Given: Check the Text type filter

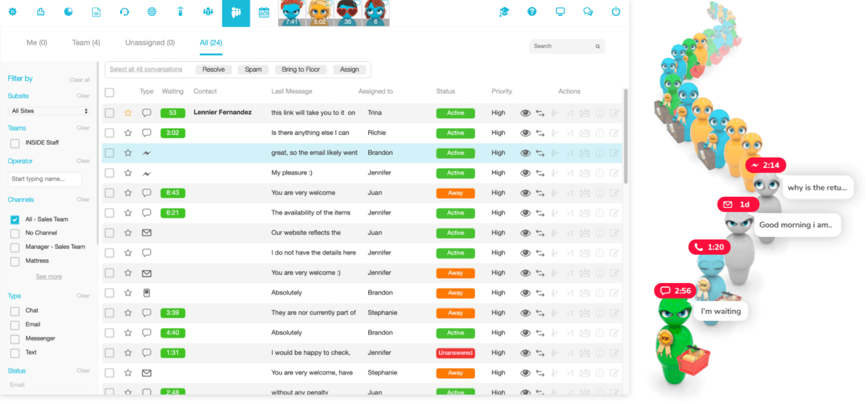Looking at the screenshot, I should coord(15,353).
